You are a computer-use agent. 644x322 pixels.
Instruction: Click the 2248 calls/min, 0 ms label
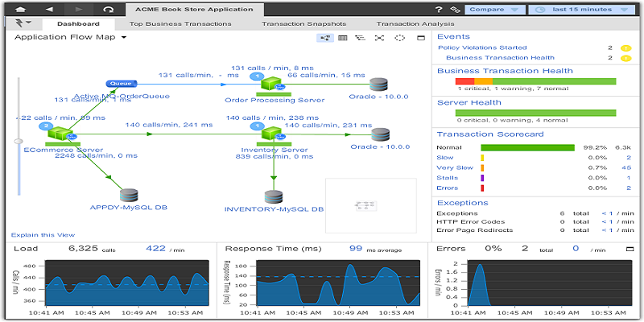point(97,156)
